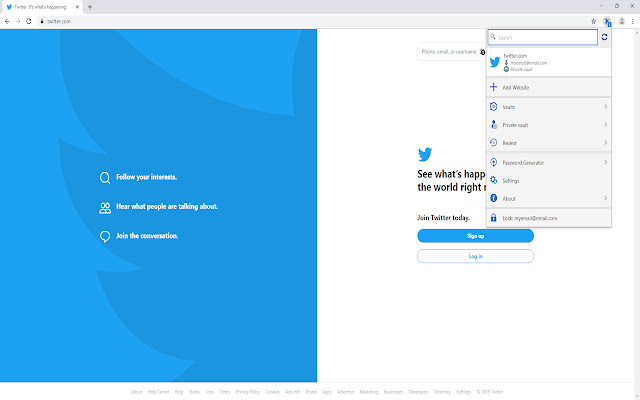Screen dimensions: 640x400
Task: Click the blue Sign up button
Action: pyautogui.click(x=475, y=236)
